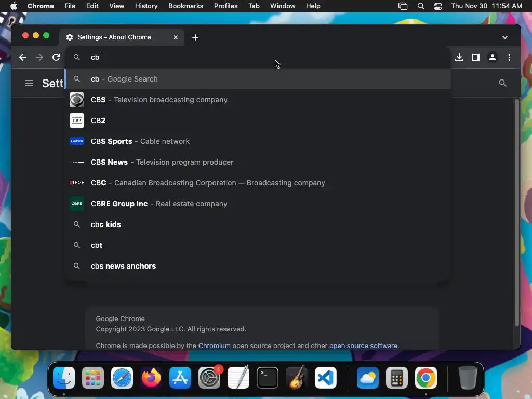Open Visual Studio Code from Dock
This screenshot has width=532, height=399.
(326, 378)
